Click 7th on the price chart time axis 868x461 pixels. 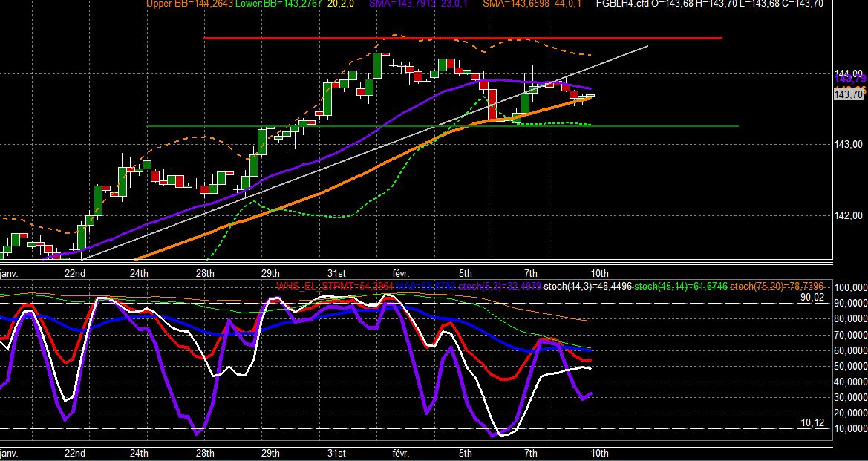pyautogui.click(x=531, y=273)
